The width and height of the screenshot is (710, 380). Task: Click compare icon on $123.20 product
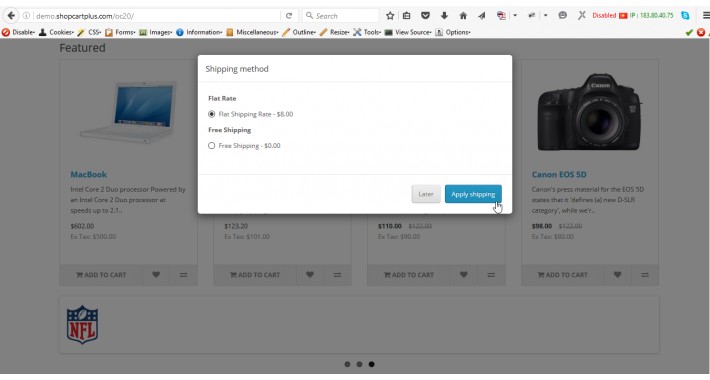tap(337, 274)
